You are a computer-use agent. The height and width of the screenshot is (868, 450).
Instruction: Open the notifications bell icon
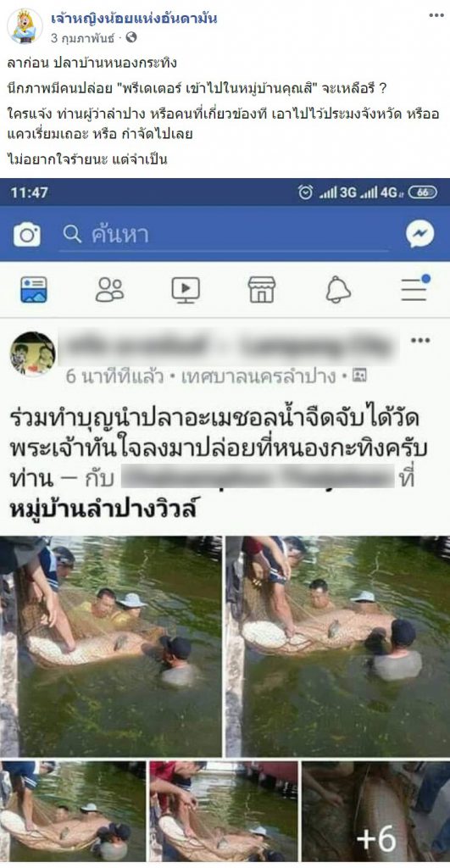(338, 290)
